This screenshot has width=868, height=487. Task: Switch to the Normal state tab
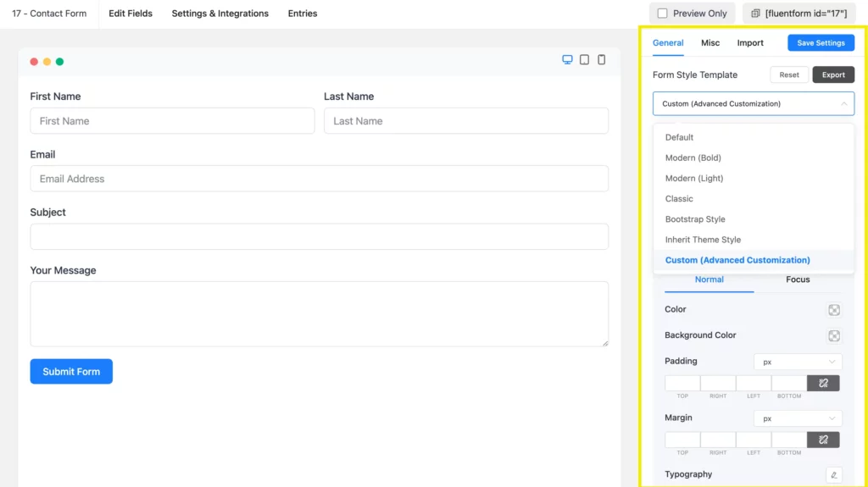click(x=709, y=279)
